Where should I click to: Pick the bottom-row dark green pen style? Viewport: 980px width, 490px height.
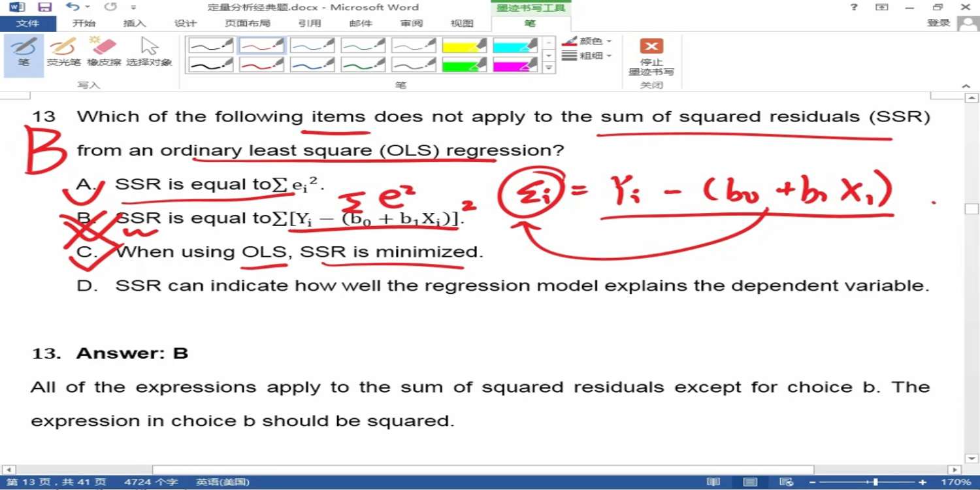coord(363,65)
